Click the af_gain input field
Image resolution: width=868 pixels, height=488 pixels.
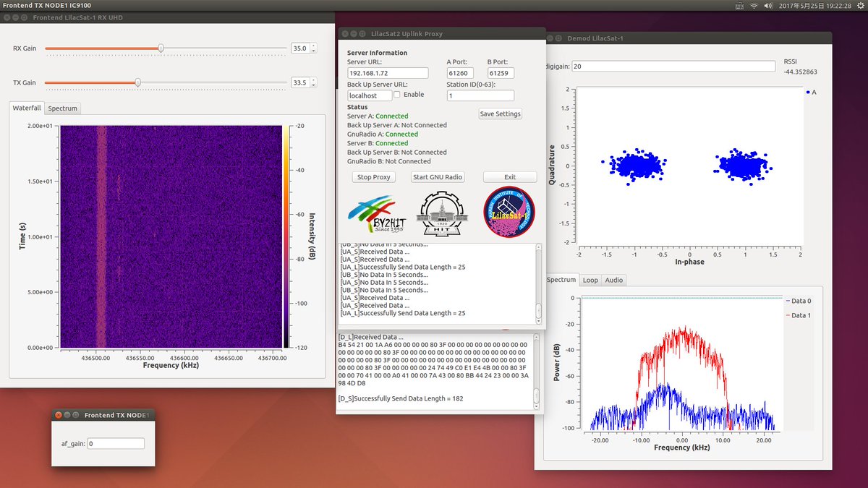point(116,444)
